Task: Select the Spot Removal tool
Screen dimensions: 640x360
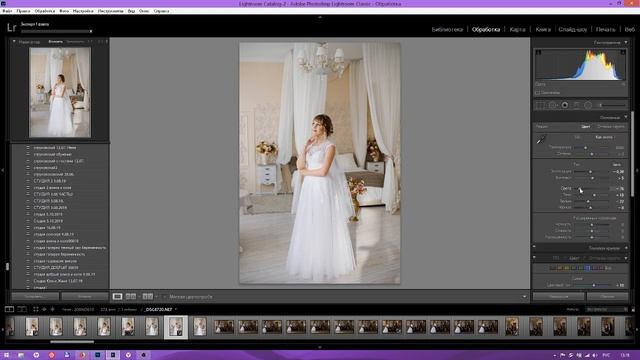Action: tap(553, 105)
